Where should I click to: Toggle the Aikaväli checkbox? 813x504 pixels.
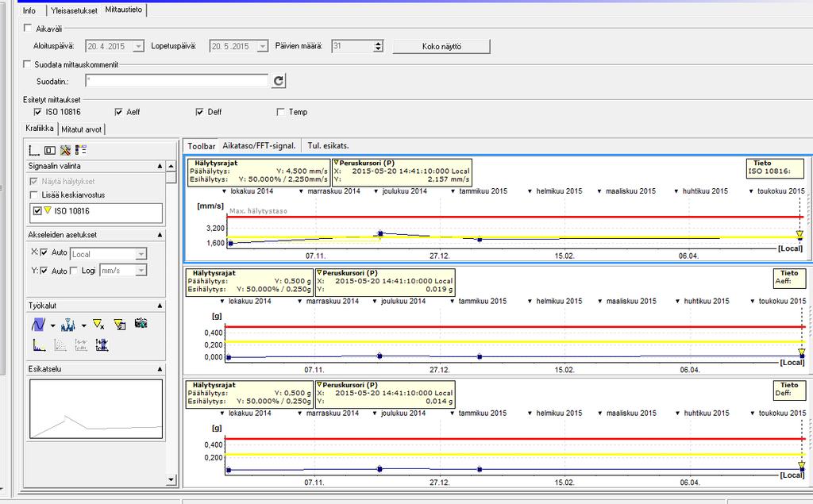coord(28,28)
